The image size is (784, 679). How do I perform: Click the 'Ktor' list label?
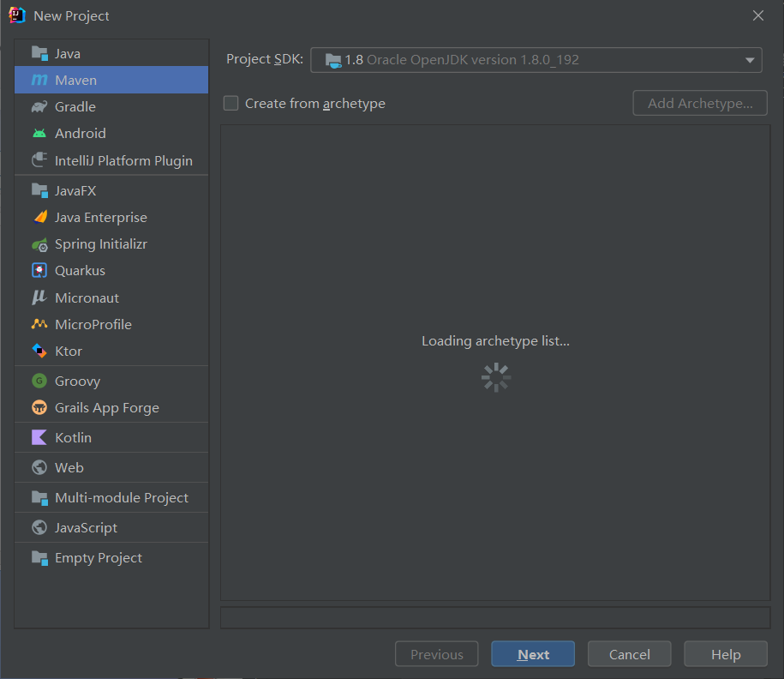pos(69,351)
